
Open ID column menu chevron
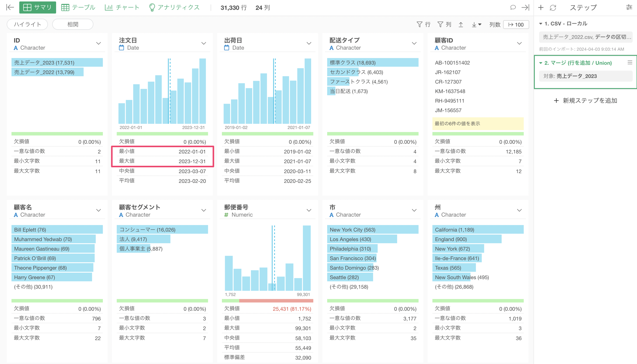tap(99, 43)
